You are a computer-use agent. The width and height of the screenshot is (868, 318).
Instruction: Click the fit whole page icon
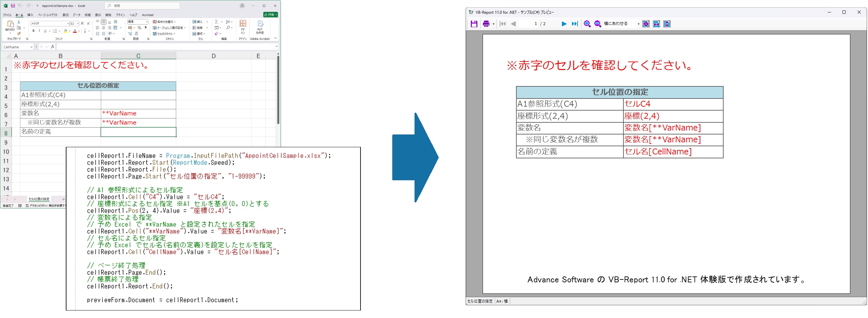[646, 24]
